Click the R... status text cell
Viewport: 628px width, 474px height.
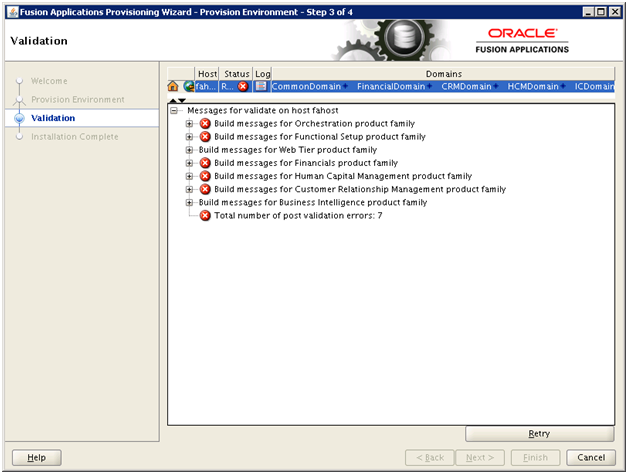click(228, 86)
